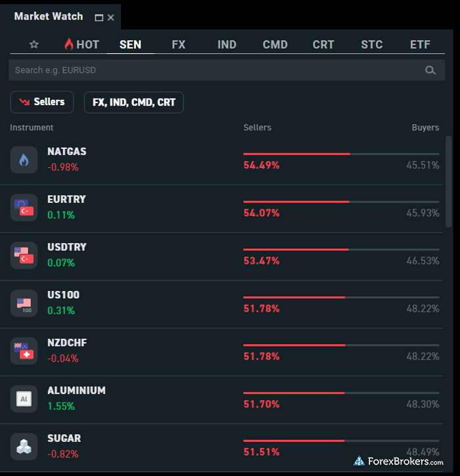Sort by the Buyers column header

pos(425,127)
